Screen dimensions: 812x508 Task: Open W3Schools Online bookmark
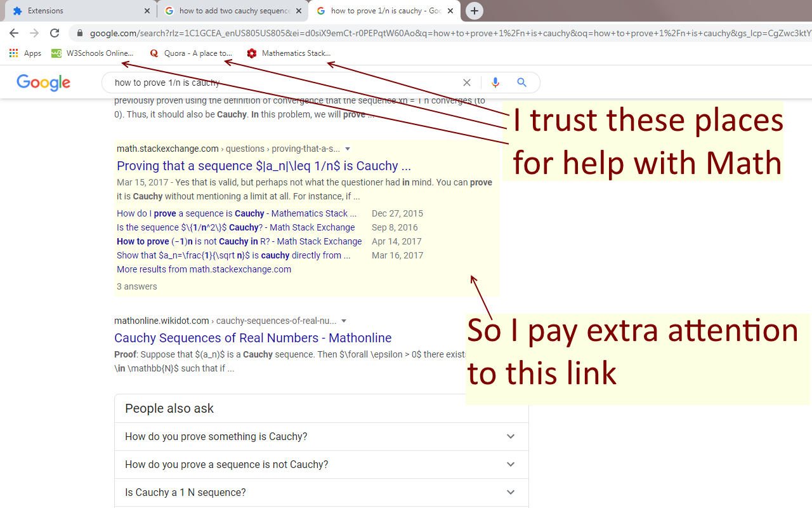(93, 53)
